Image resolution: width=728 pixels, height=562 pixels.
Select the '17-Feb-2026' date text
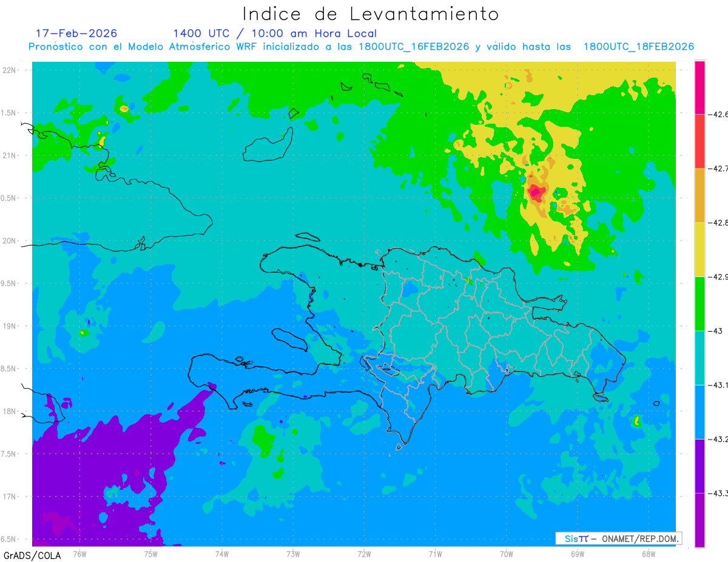pyautogui.click(x=76, y=33)
